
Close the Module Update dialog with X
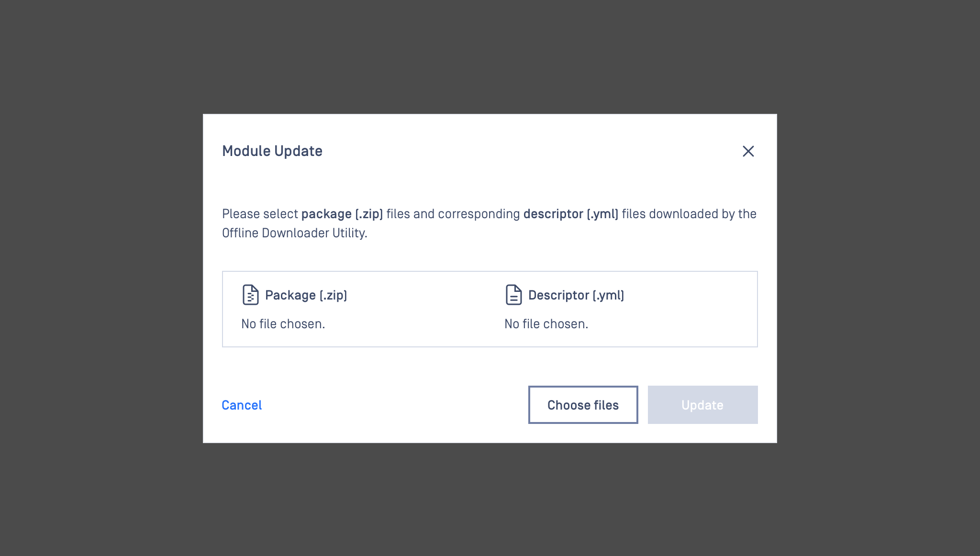pyautogui.click(x=748, y=151)
